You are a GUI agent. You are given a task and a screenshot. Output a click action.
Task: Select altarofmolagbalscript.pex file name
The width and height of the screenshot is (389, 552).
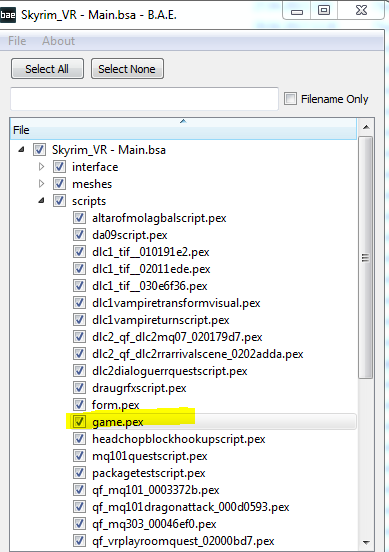tap(159, 218)
